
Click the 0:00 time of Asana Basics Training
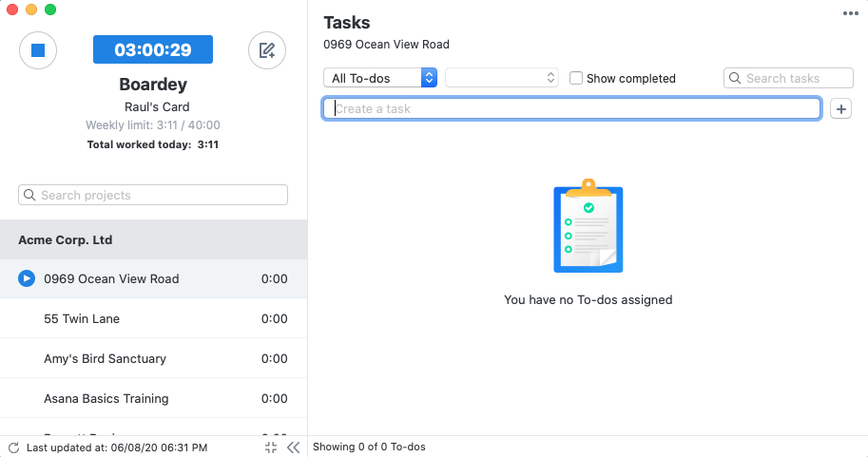274,398
